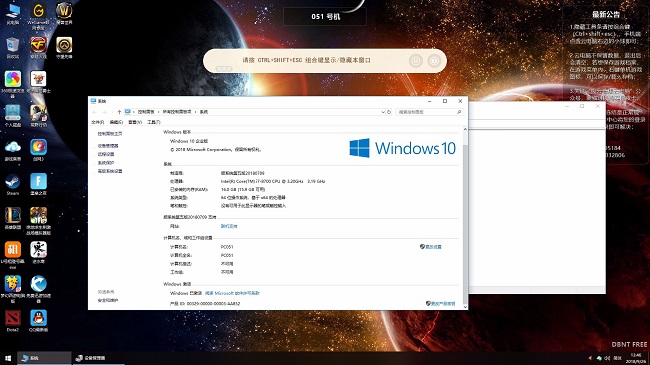Click the support website link
The width and height of the screenshot is (650, 365).
point(229,226)
